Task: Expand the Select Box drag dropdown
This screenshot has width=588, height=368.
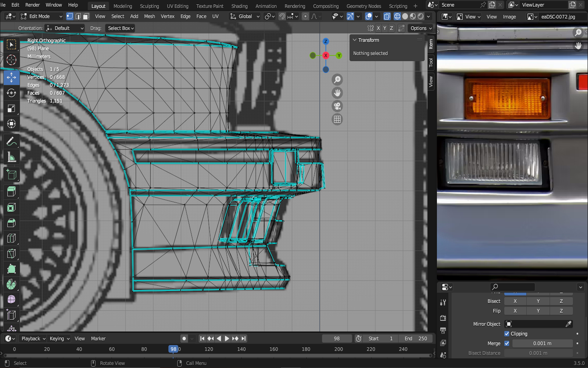Action: pyautogui.click(x=120, y=28)
